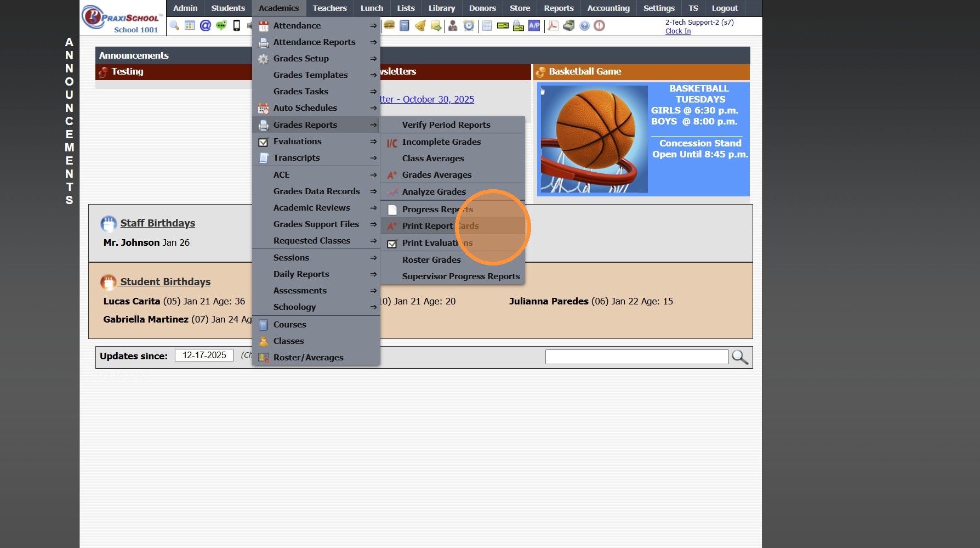980x548 pixels.
Task: Select Verify Period Reports
Action: pos(453,125)
